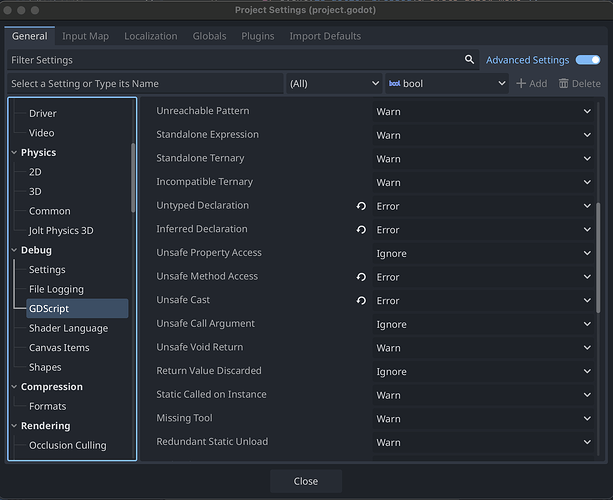Open the (All) feature filter dropdown
The width and height of the screenshot is (613, 500).
(334, 83)
